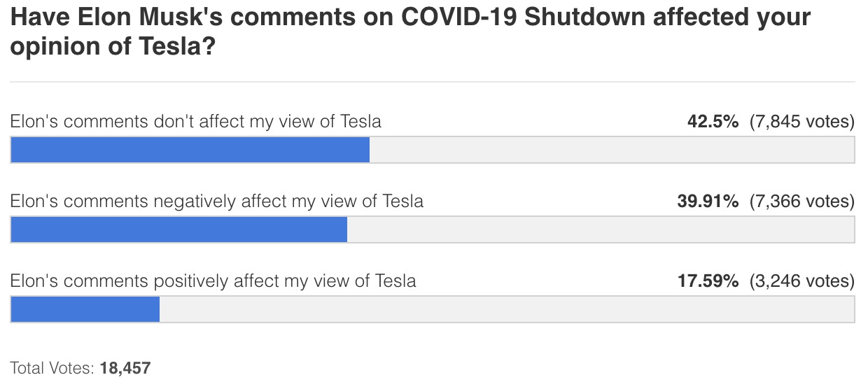
Task: Click the "3,246 votes" count
Action: tap(801, 281)
